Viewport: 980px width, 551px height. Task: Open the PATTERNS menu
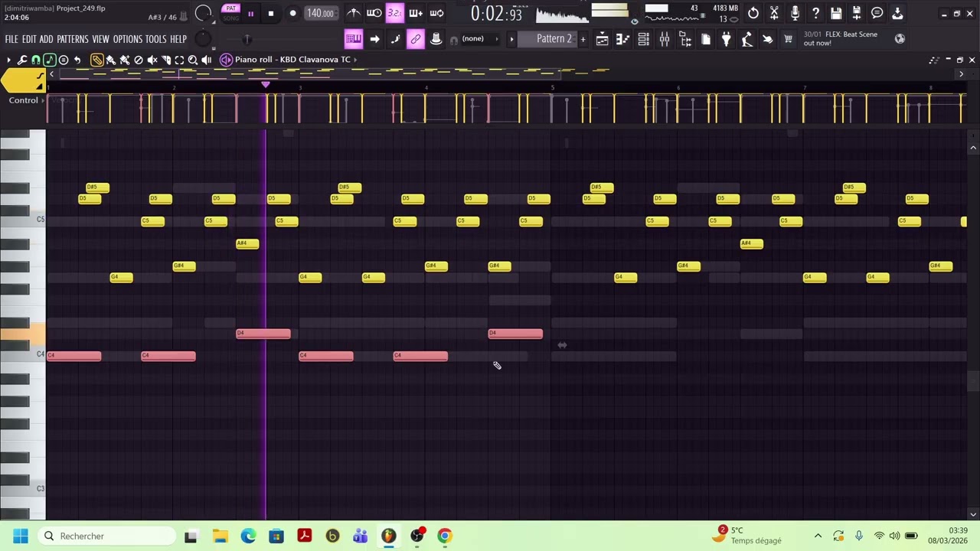pyautogui.click(x=73, y=39)
